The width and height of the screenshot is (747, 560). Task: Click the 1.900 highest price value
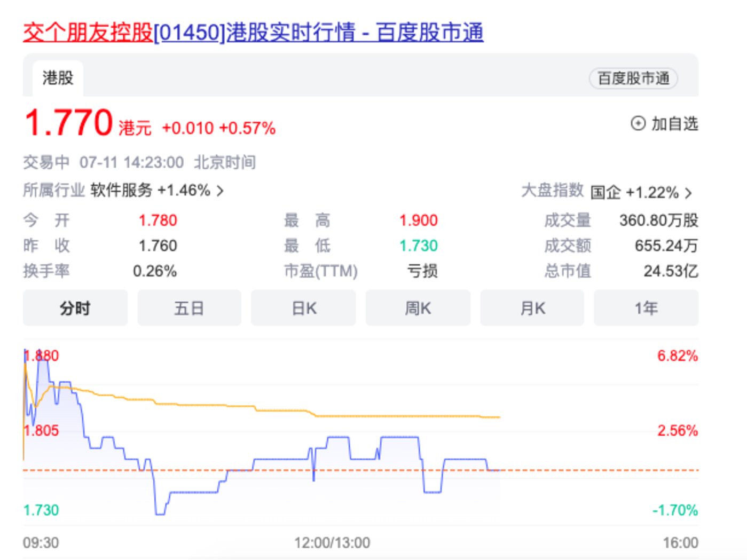tap(418, 220)
